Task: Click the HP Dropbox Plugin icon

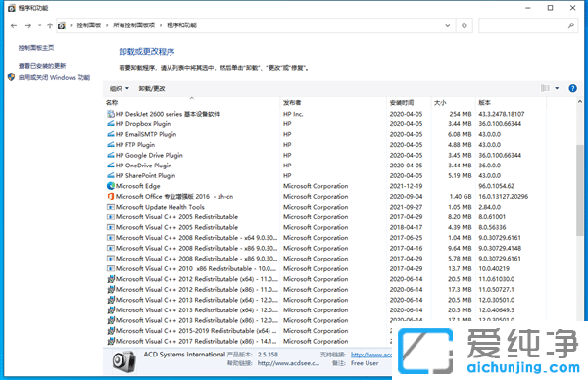Action: pyautogui.click(x=111, y=123)
